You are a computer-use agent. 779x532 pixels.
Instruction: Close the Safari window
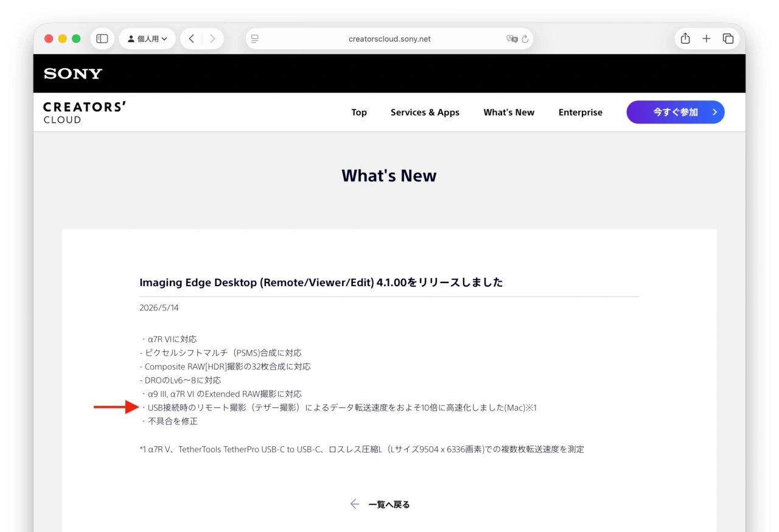click(49, 39)
